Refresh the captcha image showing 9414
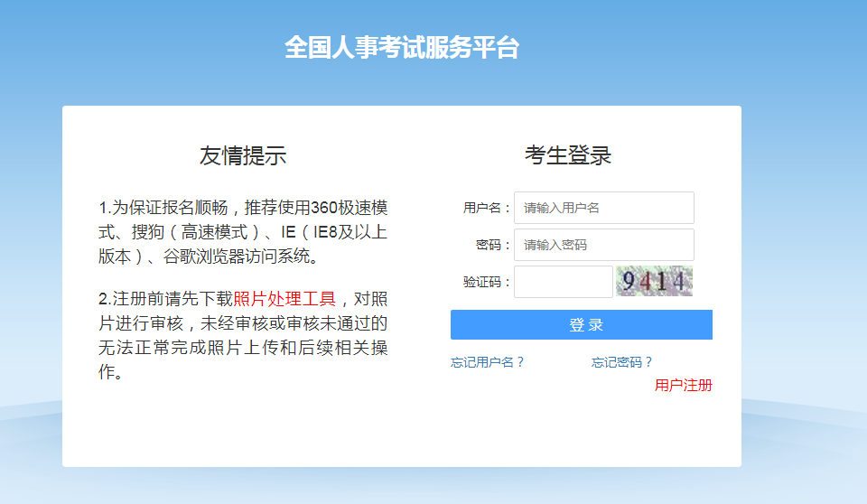This screenshot has width=867, height=504. click(654, 281)
